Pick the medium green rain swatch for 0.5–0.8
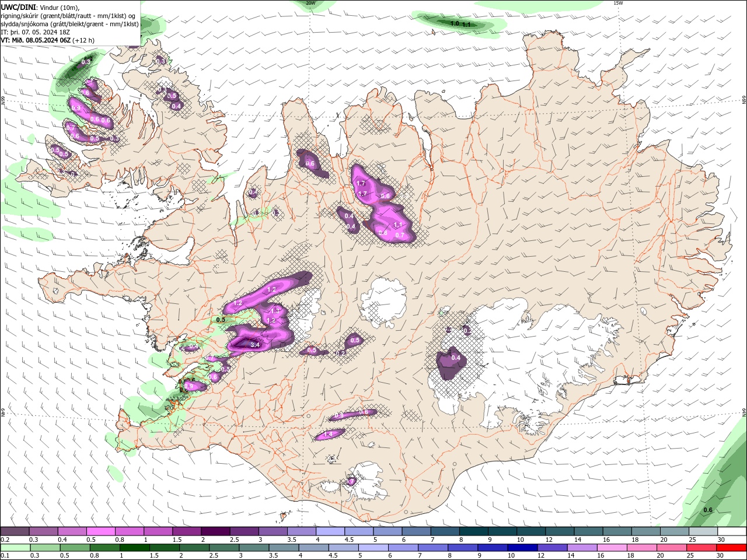747x560 pixels. pyautogui.click(x=75, y=548)
